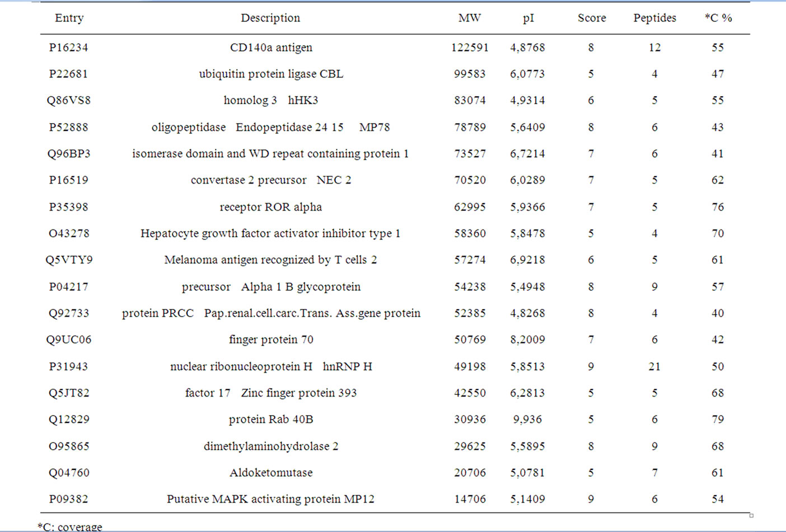Select entry Q5VTY9

[x=68, y=260]
